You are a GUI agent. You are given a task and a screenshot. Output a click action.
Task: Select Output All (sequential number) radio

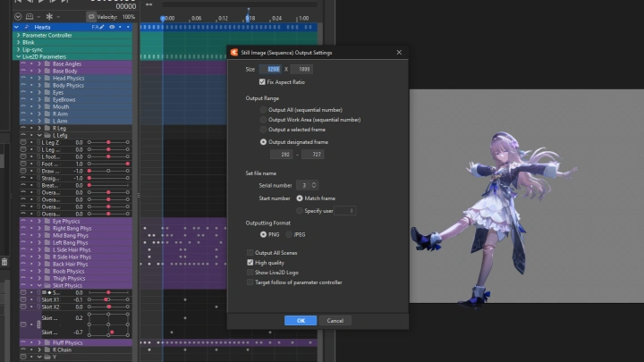[x=263, y=110]
